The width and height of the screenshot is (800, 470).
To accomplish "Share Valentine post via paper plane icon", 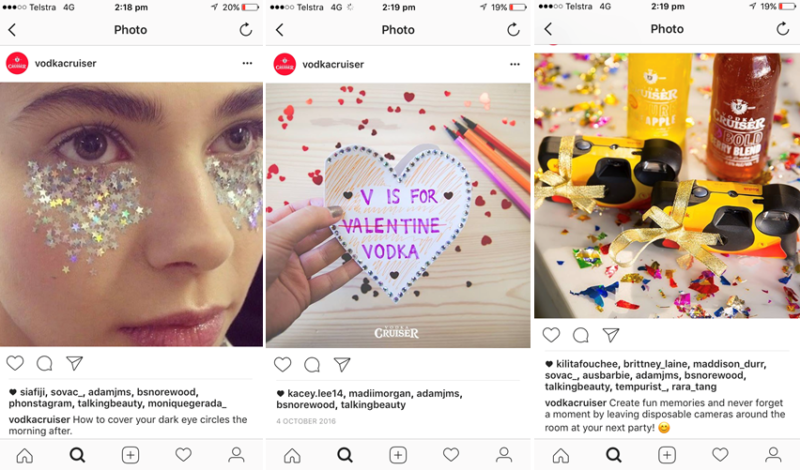I will point(342,364).
